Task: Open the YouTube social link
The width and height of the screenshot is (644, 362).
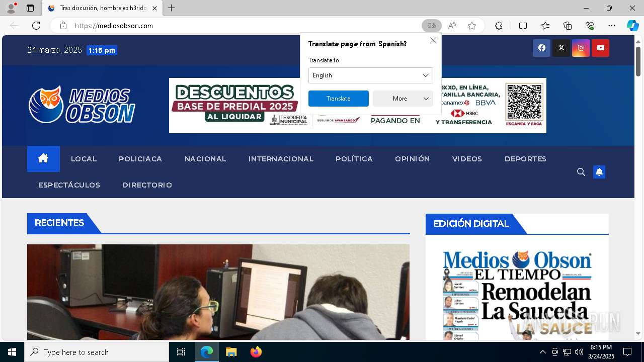Action: point(600,48)
